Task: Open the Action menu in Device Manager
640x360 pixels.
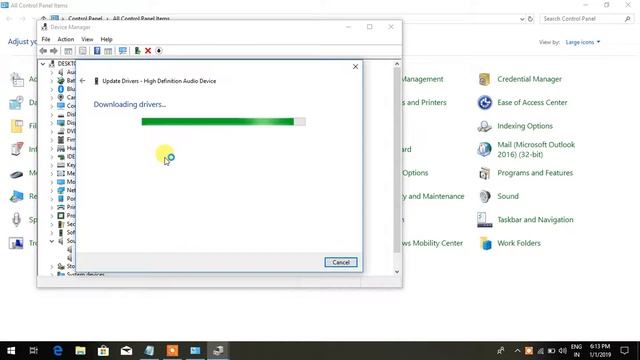Action: pyautogui.click(x=65, y=39)
